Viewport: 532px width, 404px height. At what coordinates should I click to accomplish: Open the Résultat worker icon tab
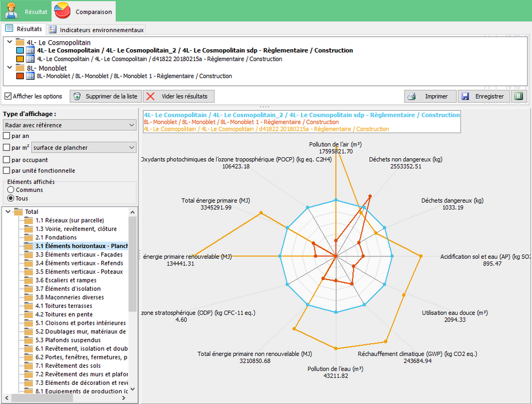tap(11, 11)
